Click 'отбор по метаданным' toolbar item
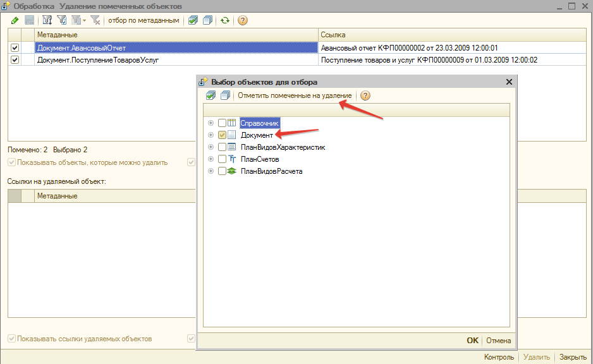This screenshot has height=364, width=593. click(144, 20)
